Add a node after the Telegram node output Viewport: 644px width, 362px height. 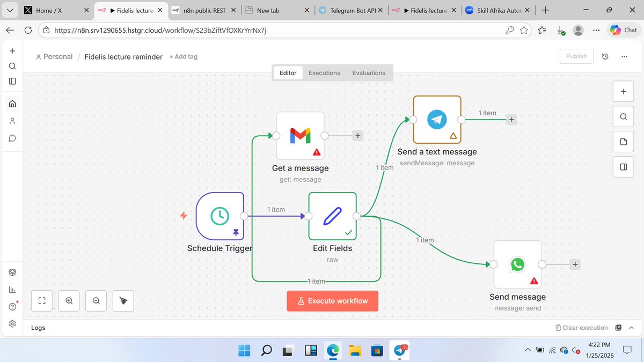pos(511,120)
